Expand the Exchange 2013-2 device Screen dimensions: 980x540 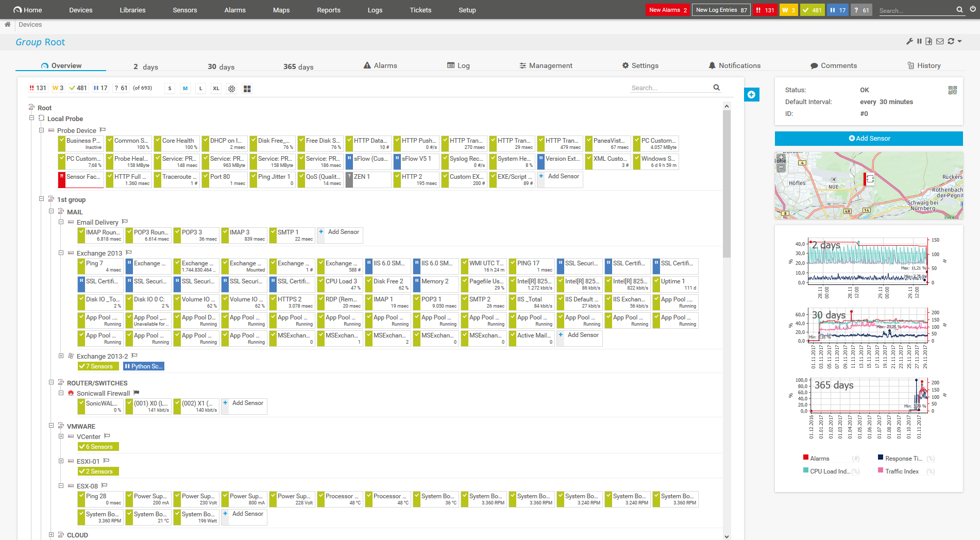coord(61,356)
